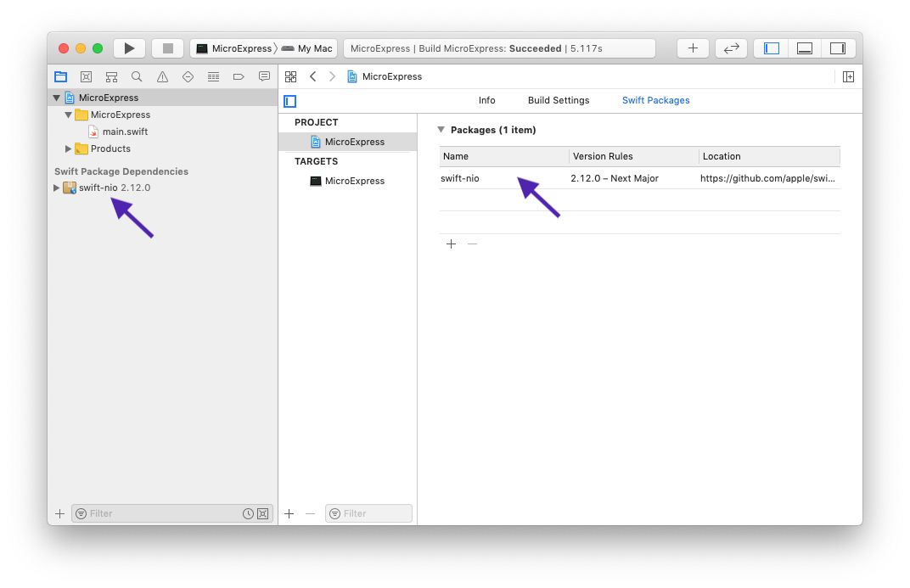Click the build status activity area

[x=499, y=48]
